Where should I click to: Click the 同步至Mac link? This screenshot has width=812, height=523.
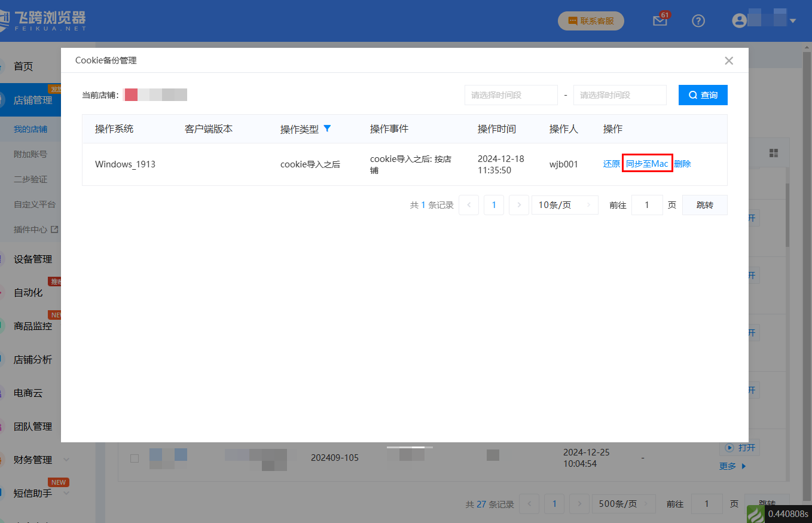(647, 164)
